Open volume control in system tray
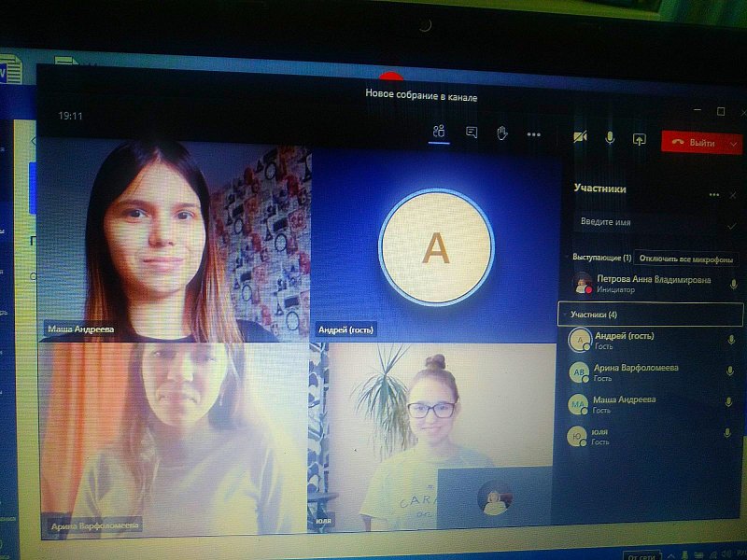The width and height of the screenshot is (747, 560). coord(725,554)
